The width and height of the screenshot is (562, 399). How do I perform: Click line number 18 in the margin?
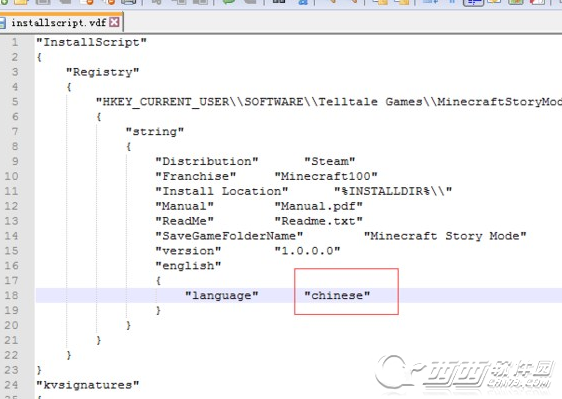point(11,295)
